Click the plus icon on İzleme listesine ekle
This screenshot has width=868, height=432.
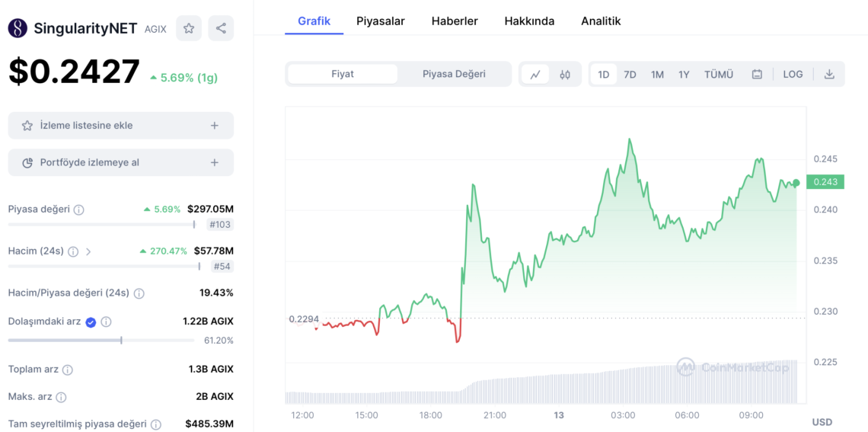click(x=215, y=126)
